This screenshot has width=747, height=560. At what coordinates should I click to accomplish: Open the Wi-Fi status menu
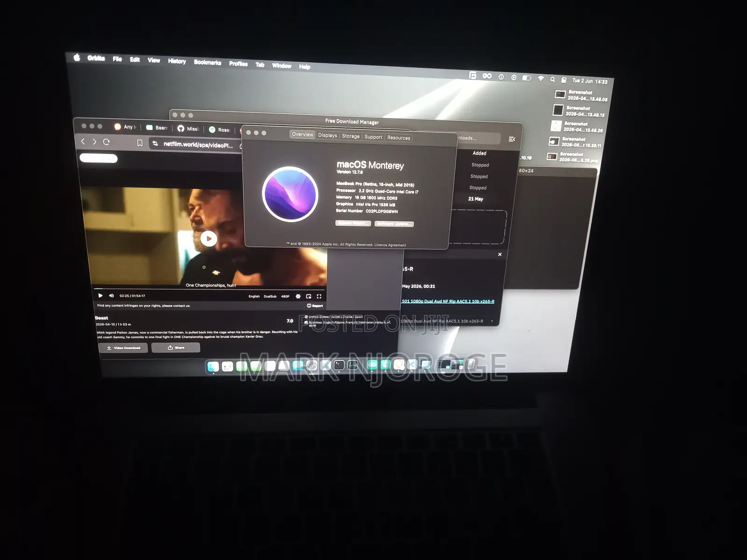tap(541, 78)
